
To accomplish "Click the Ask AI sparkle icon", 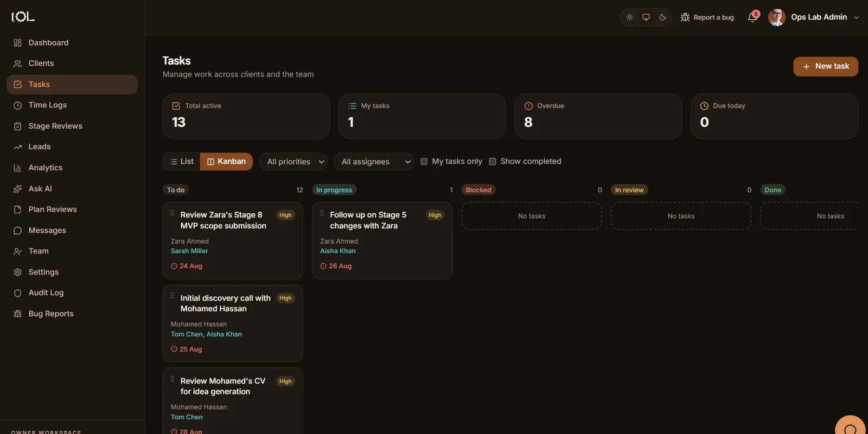I will 17,189.
